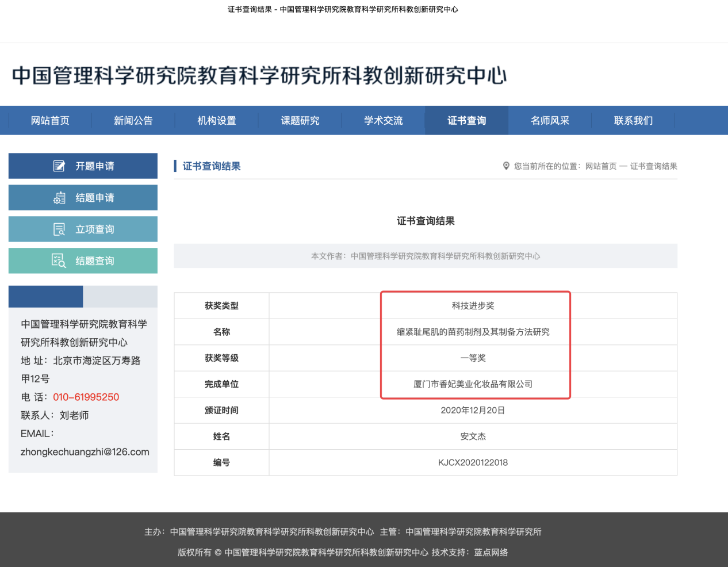Open the 名师风采 nav tab
The width and height of the screenshot is (728, 567).
[x=550, y=121]
